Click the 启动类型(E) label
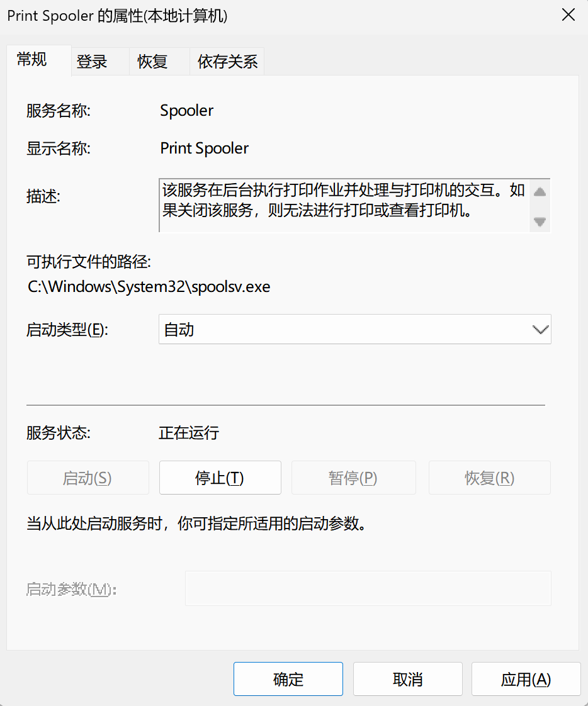The width and height of the screenshot is (588, 706). 67,330
